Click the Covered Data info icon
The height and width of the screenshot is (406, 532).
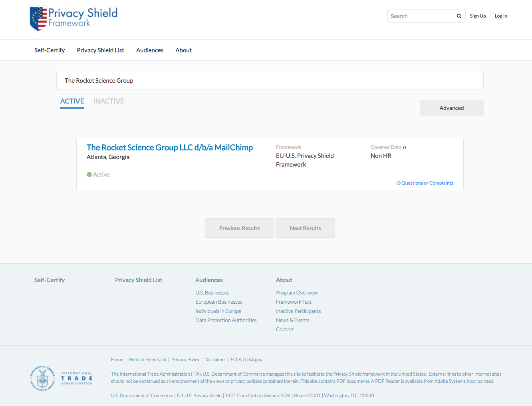pos(405,147)
